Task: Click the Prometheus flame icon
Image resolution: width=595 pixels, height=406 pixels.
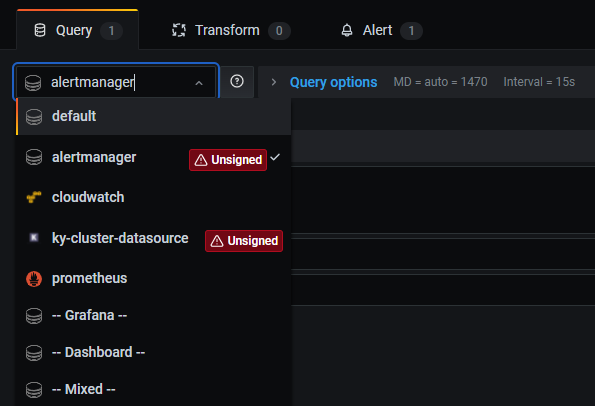Action: pos(34,279)
